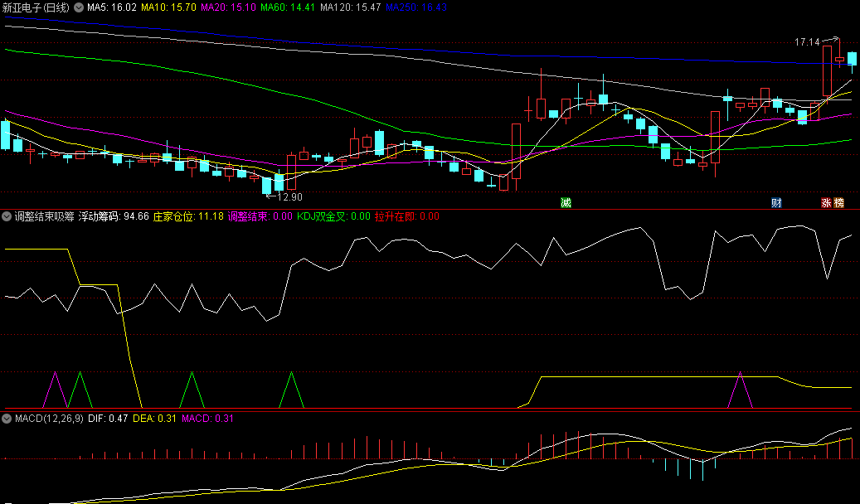860x504 pixels.
Task: Click the magenta MACD: 0.31 value
Action: coord(208,419)
